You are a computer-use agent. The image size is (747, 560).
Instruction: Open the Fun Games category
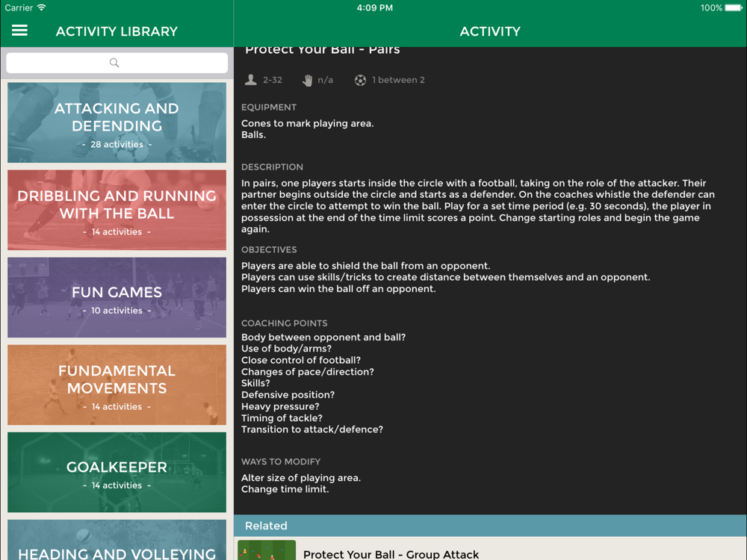(117, 298)
